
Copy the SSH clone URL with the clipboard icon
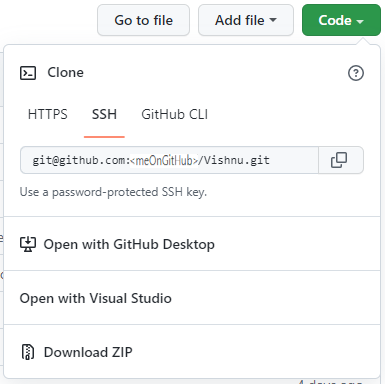point(341,160)
